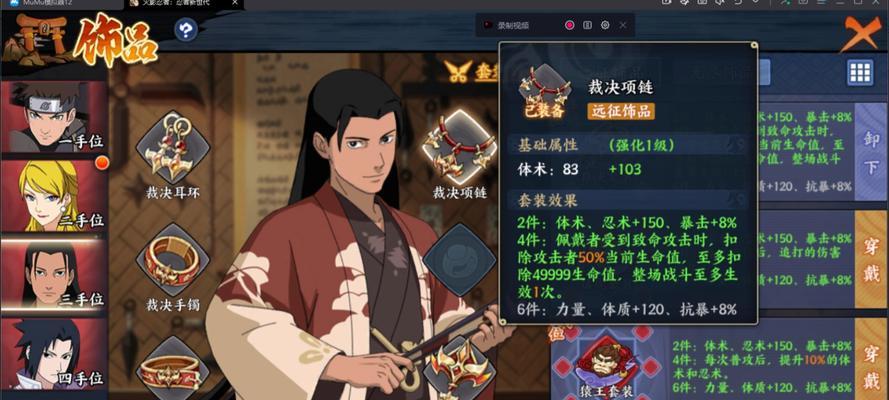Screen dimensions: 889x400
Task: Click the 远征饰品 orange tag in the tooltip
Action: click(621, 111)
